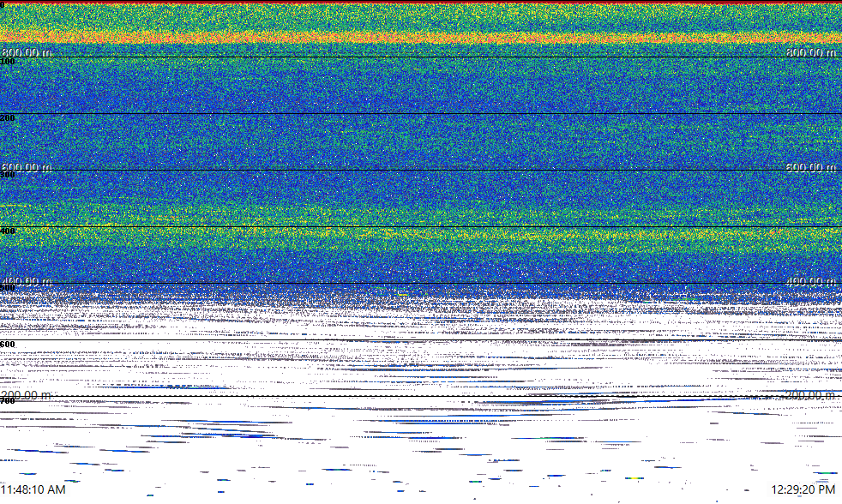Image resolution: width=842 pixels, height=504 pixels.
Task: Select the left-side 800.00 m range label
Action: [27, 52]
